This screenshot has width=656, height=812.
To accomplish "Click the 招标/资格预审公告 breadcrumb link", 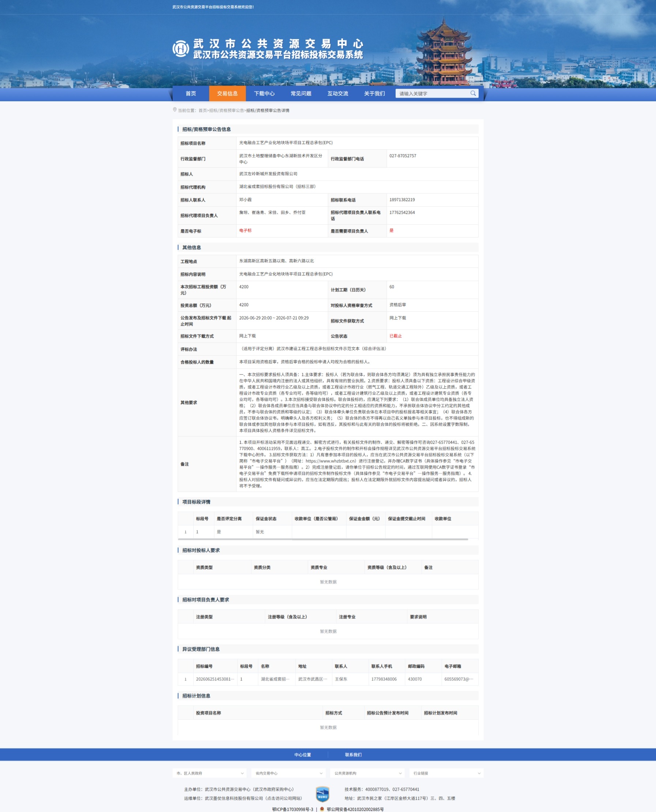I will pyautogui.click(x=227, y=111).
